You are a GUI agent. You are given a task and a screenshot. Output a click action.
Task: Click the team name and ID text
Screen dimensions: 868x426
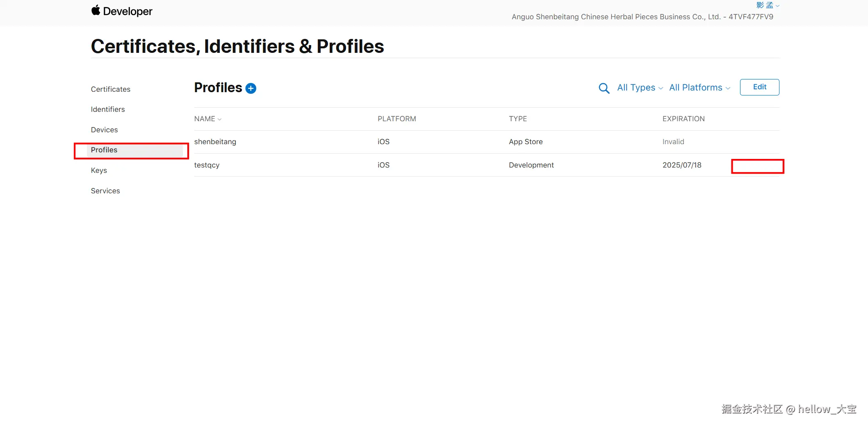pyautogui.click(x=642, y=17)
